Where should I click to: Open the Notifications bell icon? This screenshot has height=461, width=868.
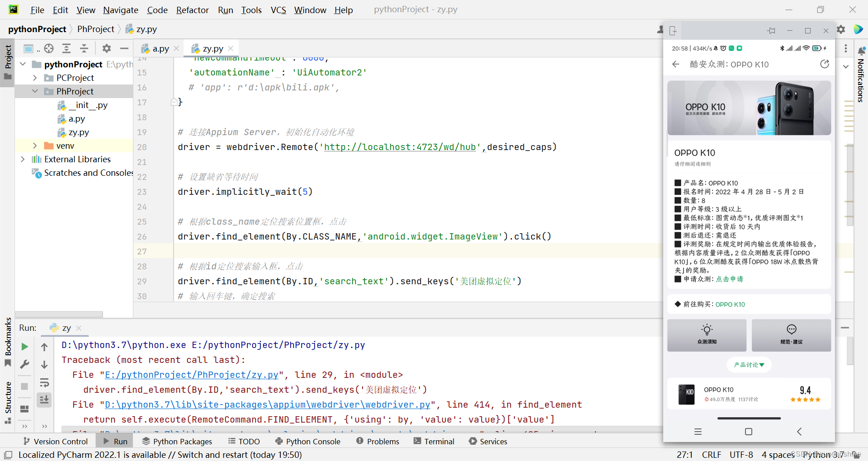pyautogui.click(x=862, y=50)
